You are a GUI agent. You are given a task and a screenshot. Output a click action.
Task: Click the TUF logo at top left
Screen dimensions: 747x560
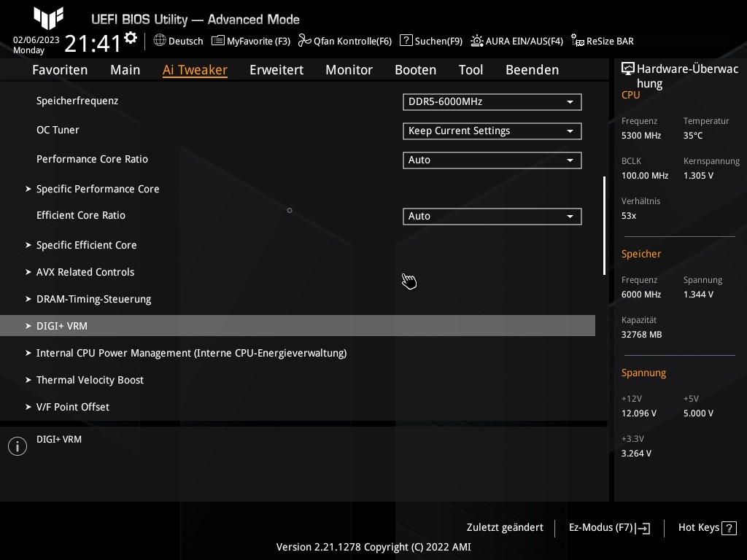point(48,18)
